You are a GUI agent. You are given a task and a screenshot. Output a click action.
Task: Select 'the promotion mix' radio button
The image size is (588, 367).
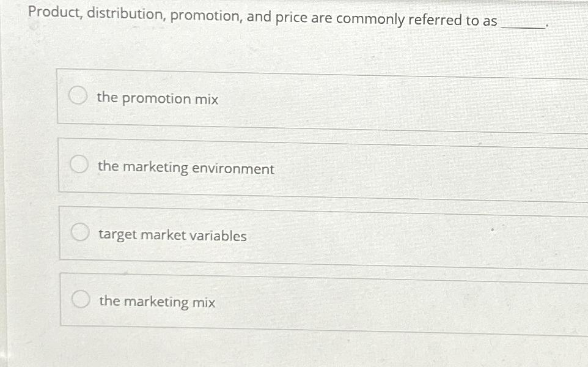[x=78, y=97]
